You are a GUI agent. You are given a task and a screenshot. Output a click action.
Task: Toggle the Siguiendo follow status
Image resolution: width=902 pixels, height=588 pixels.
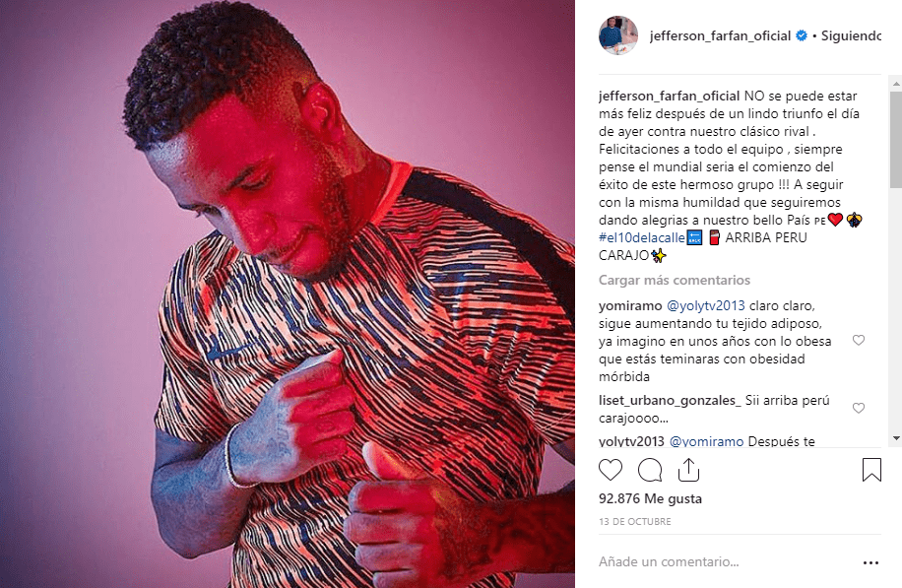(x=851, y=35)
